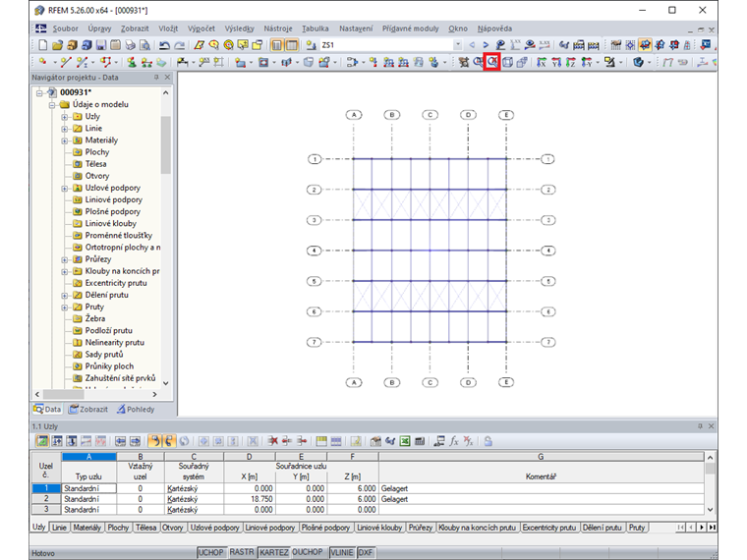747x560 pixels.
Task: Select view in Z direction
Action: [571, 62]
